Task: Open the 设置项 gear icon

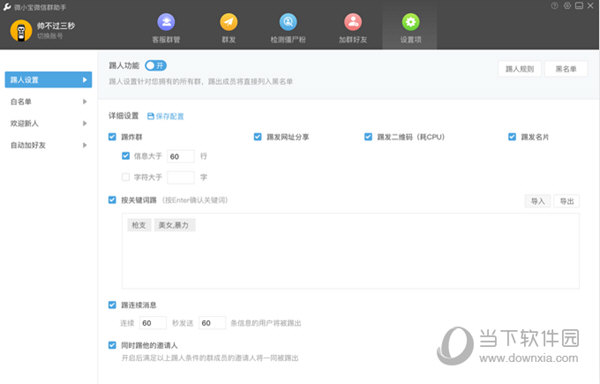Action: click(411, 22)
